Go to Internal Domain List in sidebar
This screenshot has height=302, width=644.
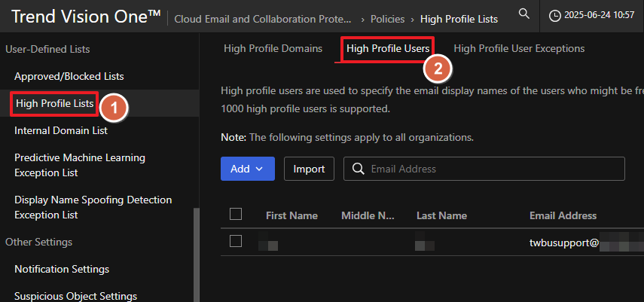point(61,130)
